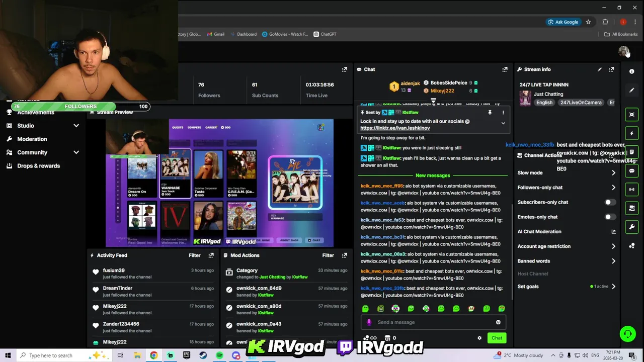This screenshot has height=362, width=644.
Task: Open the emoji picker in message box
Action: point(498,322)
